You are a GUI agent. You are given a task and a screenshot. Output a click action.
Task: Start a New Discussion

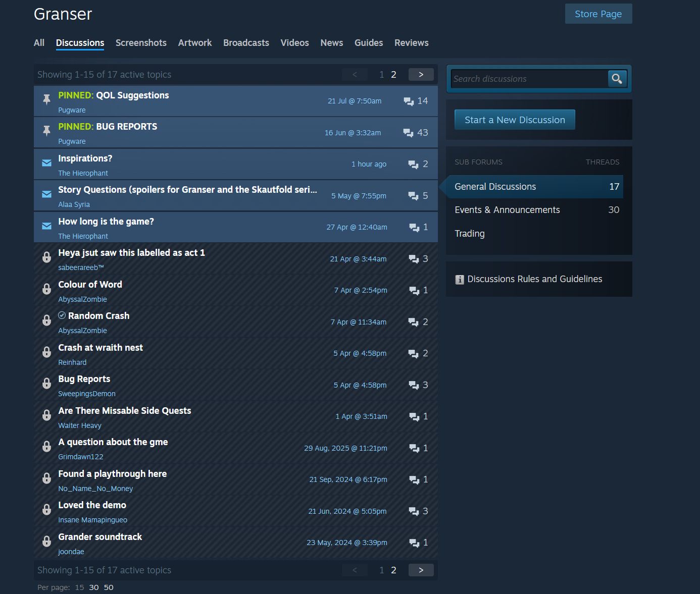(515, 120)
